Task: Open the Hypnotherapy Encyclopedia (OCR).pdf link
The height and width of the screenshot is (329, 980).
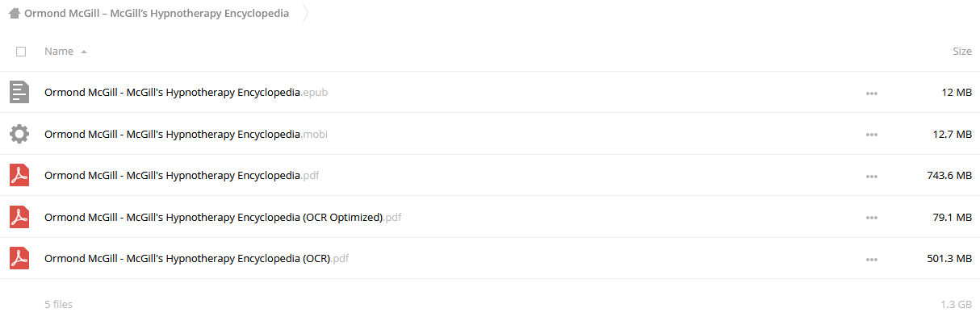Action: coord(197,259)
